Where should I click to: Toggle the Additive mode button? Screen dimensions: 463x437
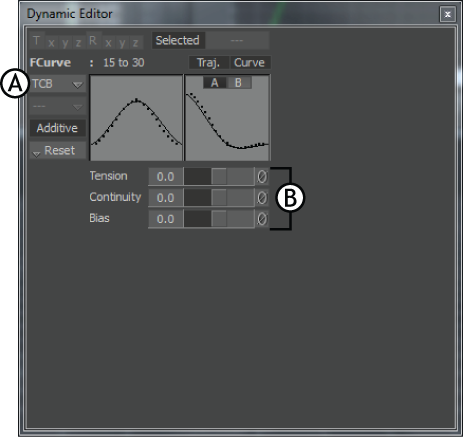point(57,128)
